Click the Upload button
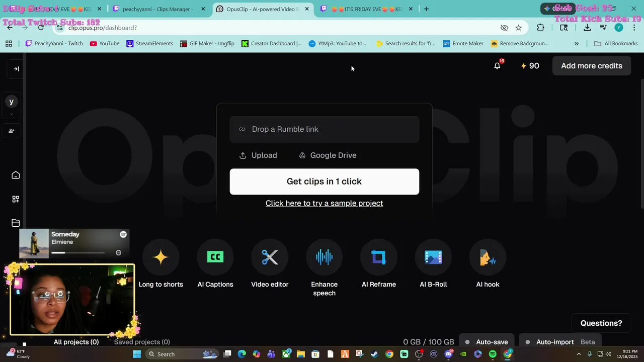This screenshot has width=644, height=362. coord(258,155)
